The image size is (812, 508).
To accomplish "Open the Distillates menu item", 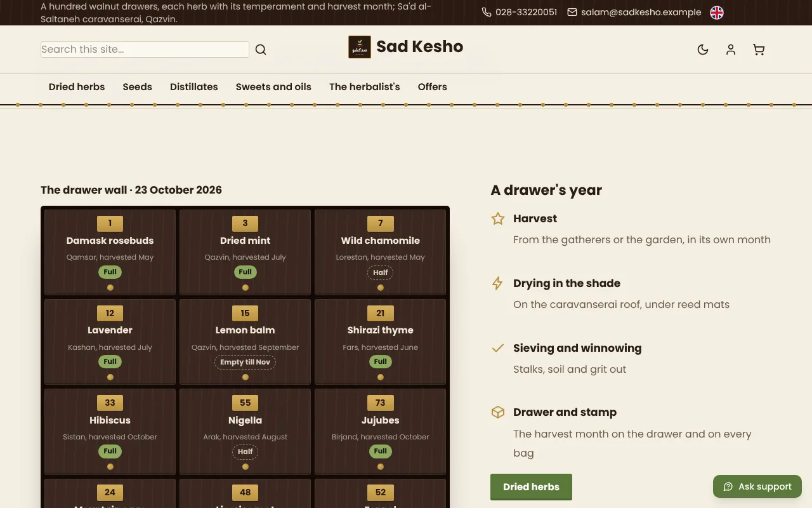I will [x=194, y=87].
